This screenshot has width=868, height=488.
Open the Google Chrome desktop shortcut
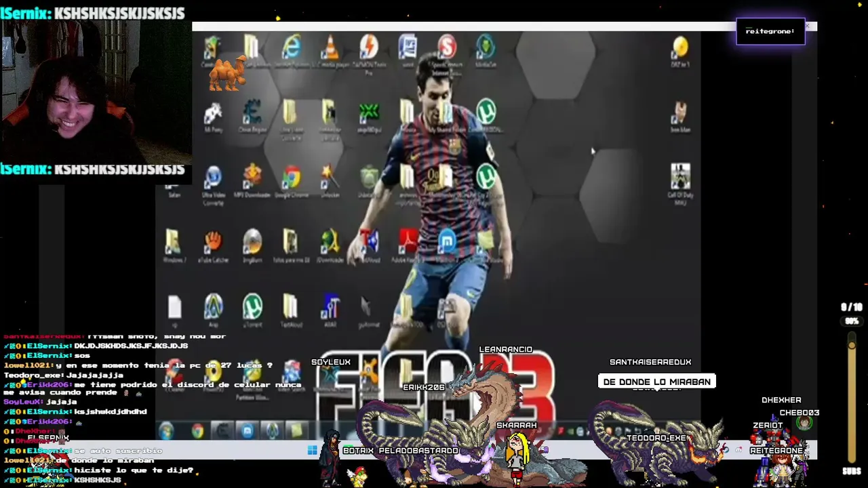(291, 178)
